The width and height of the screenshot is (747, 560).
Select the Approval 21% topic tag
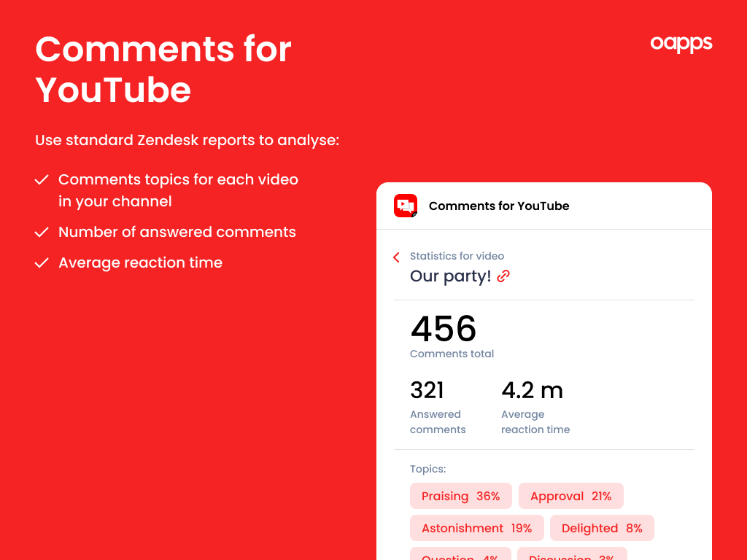tap(570, 496)
